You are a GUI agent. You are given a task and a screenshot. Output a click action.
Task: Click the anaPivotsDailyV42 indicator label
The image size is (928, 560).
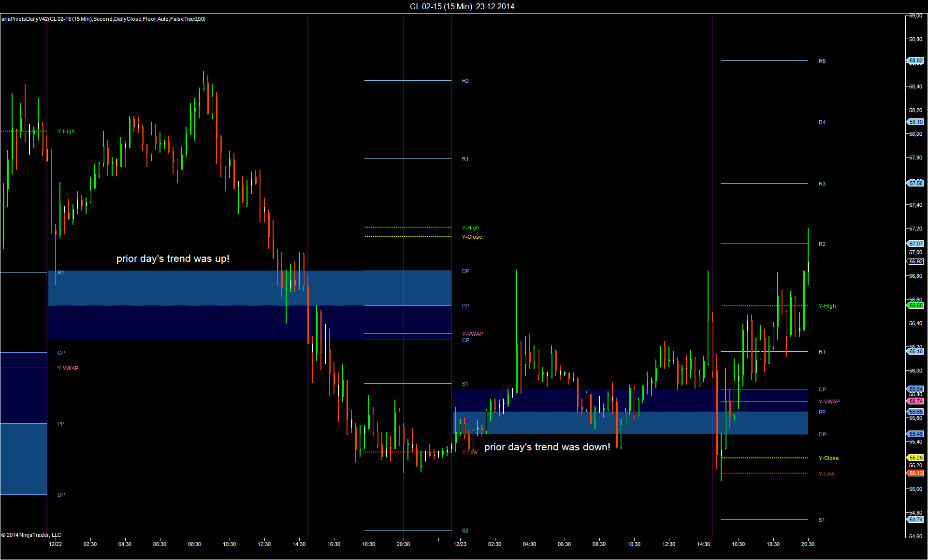103,19
